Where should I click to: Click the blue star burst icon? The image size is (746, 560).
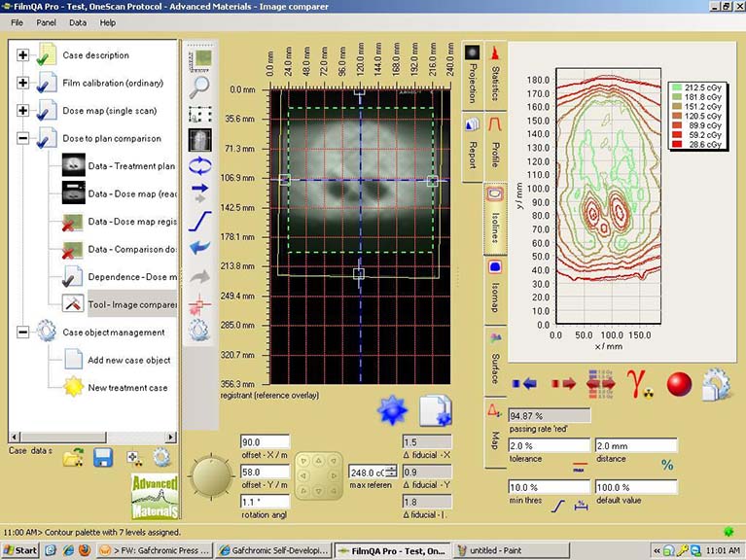[x=391, y=411]
